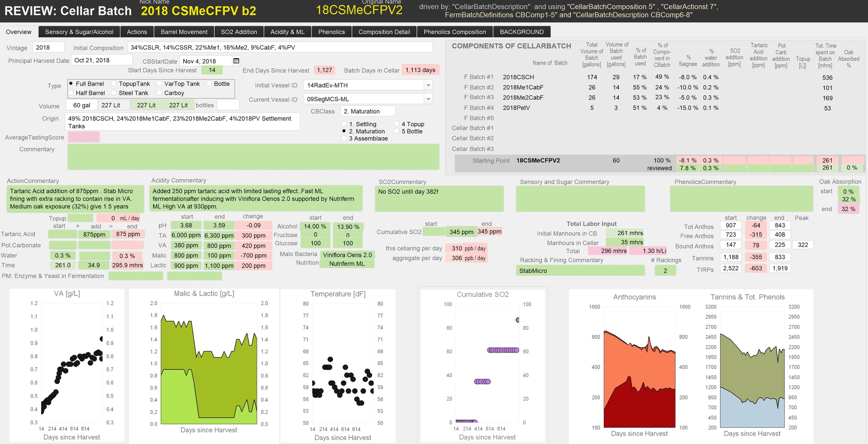
Task: Click the VA [g/L] chart
Action: pyautogui.click(x=67, y=365)
